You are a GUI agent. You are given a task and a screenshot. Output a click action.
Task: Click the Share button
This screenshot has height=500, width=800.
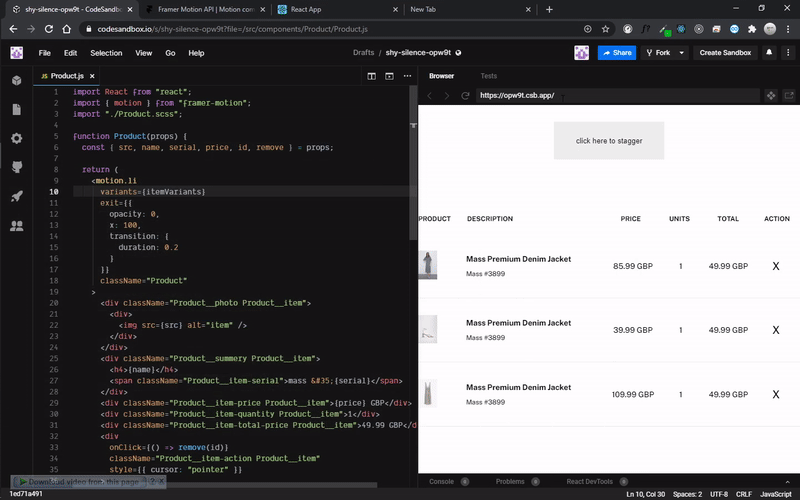pos(617,53)
